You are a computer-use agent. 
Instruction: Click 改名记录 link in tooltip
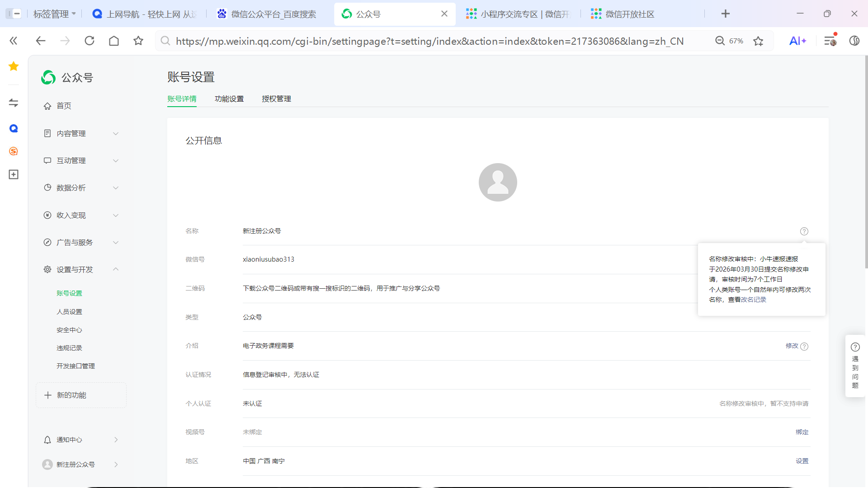[x=753, y=300]
